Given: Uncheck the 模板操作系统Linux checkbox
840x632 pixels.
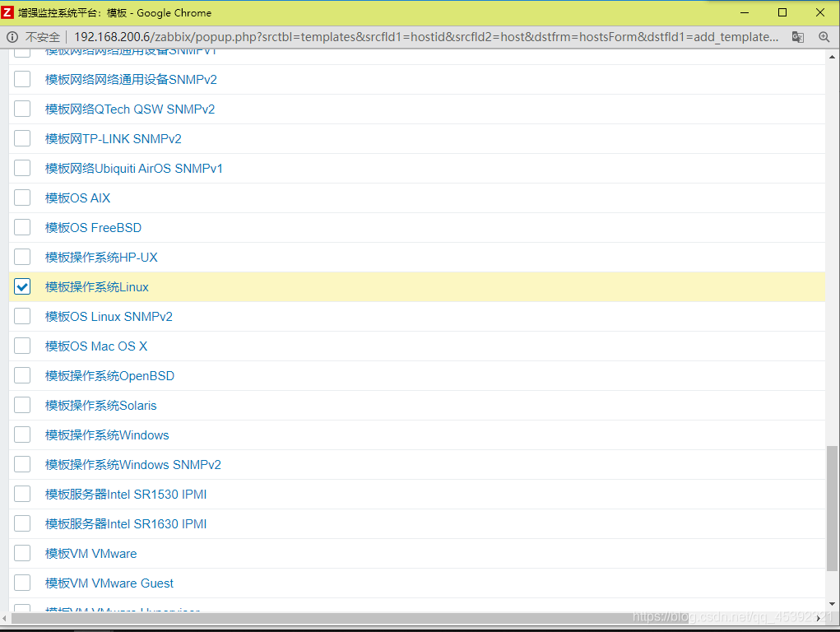Looking at the screenshot, I should coord(22,286).
